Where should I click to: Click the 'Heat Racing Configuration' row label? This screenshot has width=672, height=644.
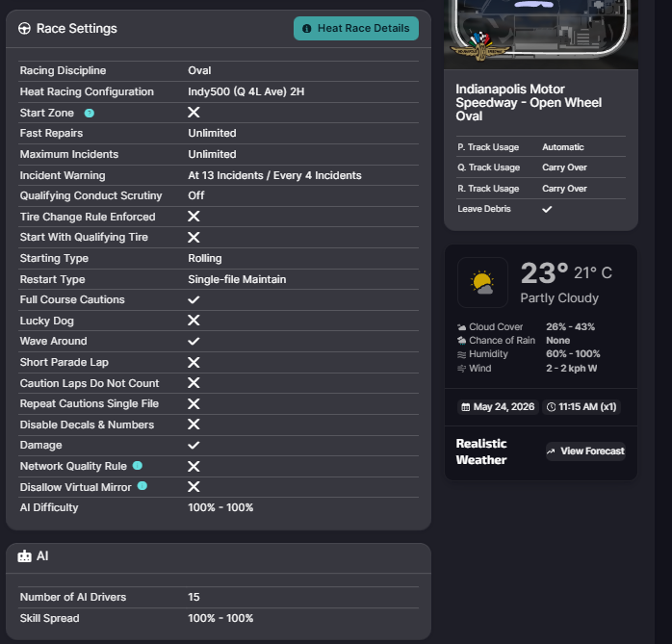coord(87,91)
